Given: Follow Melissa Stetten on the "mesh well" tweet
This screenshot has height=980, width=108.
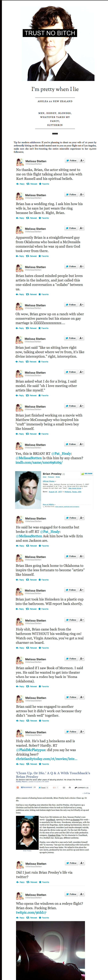Looking at the screenshot, I should tap(71, 697).
